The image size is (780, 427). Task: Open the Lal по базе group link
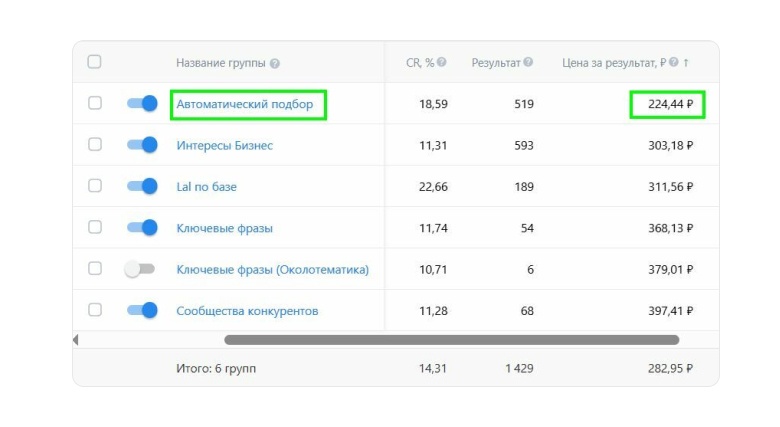pyautogui.click(x=206, y=187)
